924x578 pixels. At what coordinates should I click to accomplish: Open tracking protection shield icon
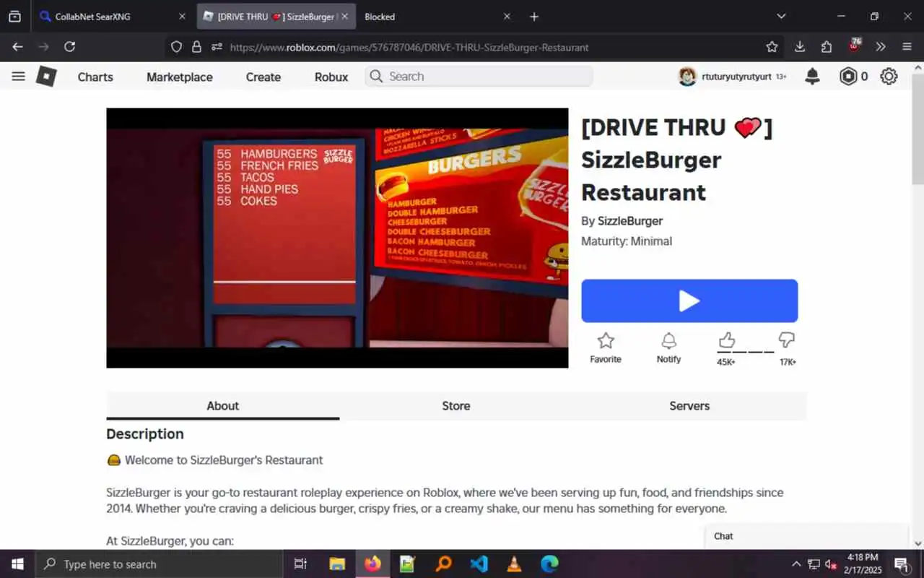click(176, 47)
